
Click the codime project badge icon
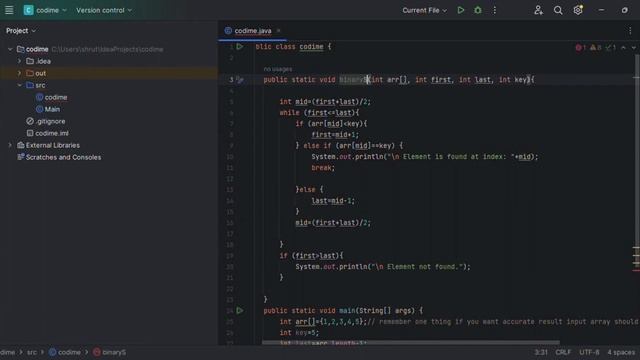pos(28,10)
